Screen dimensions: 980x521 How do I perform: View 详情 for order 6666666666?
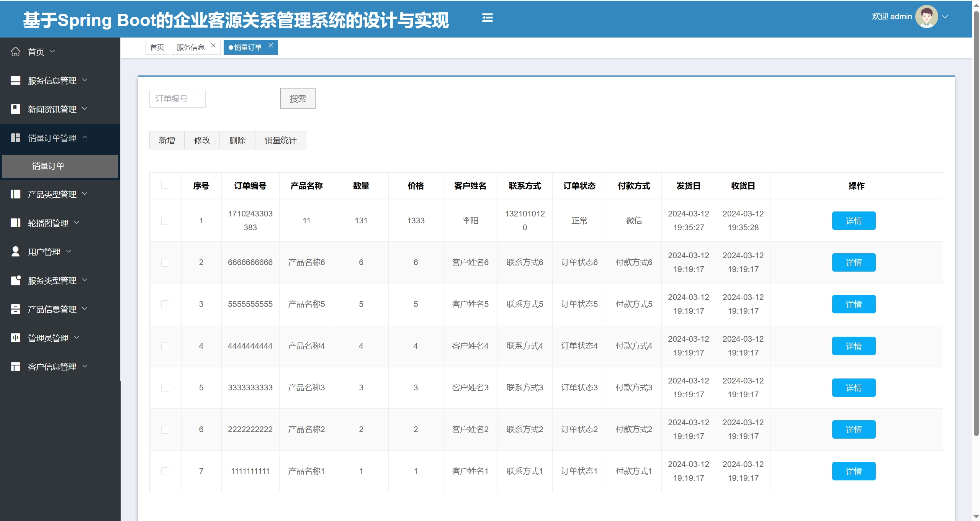[x=854, y=263]
